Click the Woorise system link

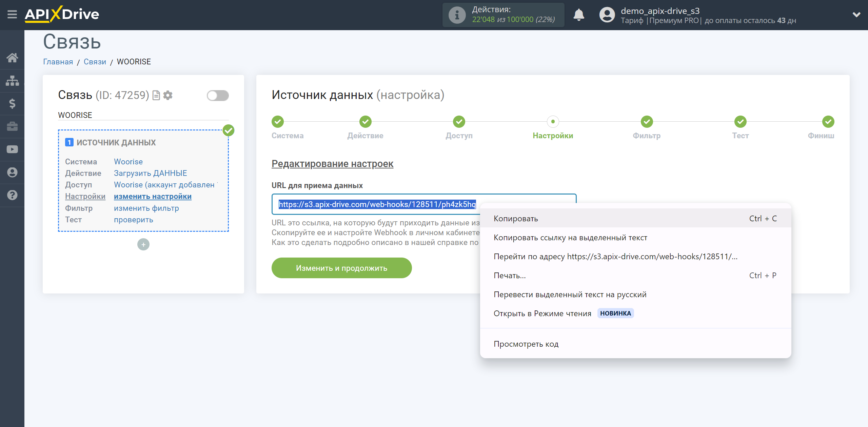tap(128, 162)
